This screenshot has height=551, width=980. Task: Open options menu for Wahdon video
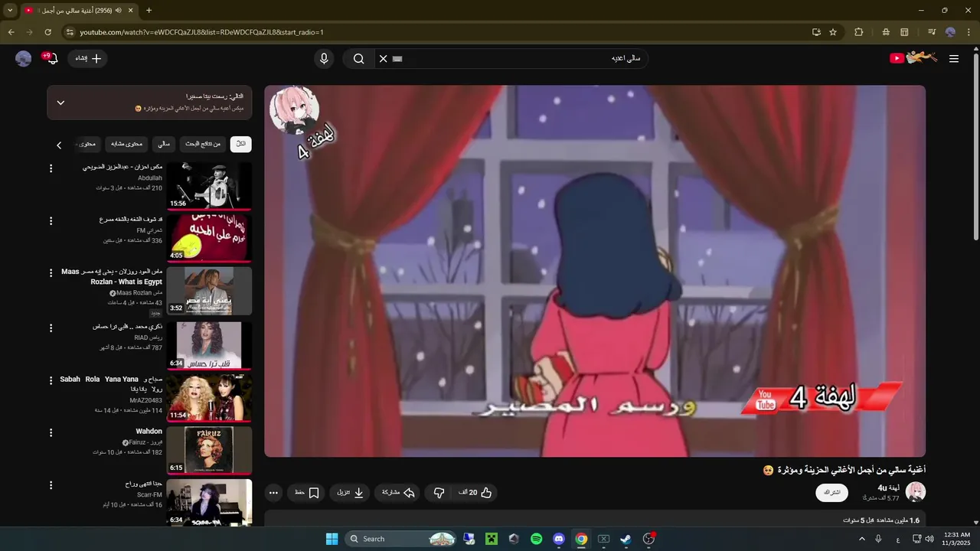pos(51,432)
